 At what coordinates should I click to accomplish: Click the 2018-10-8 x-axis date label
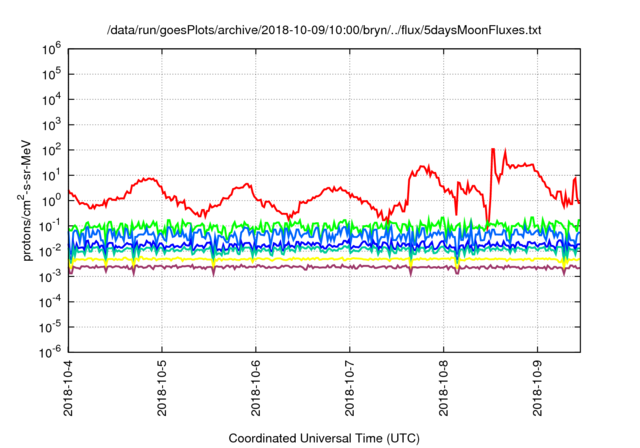(x=444, y=388)
